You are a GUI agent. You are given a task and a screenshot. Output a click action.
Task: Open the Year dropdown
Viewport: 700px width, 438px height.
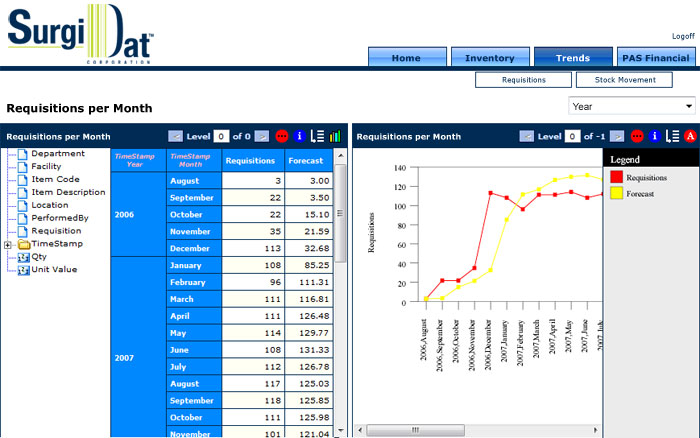click(632, 106)
